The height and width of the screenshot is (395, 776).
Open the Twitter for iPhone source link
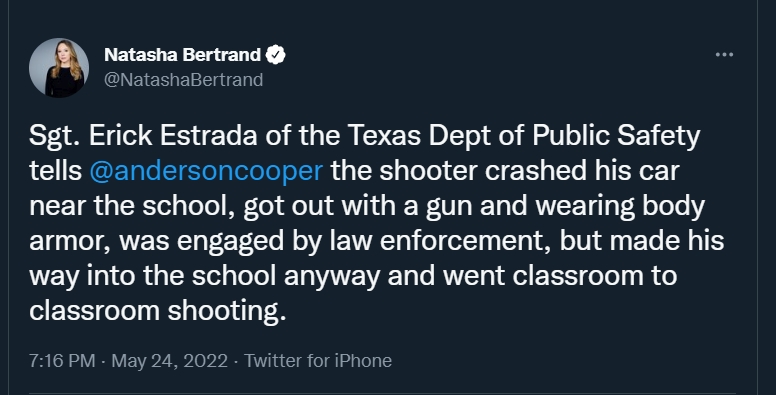point(318,360)
